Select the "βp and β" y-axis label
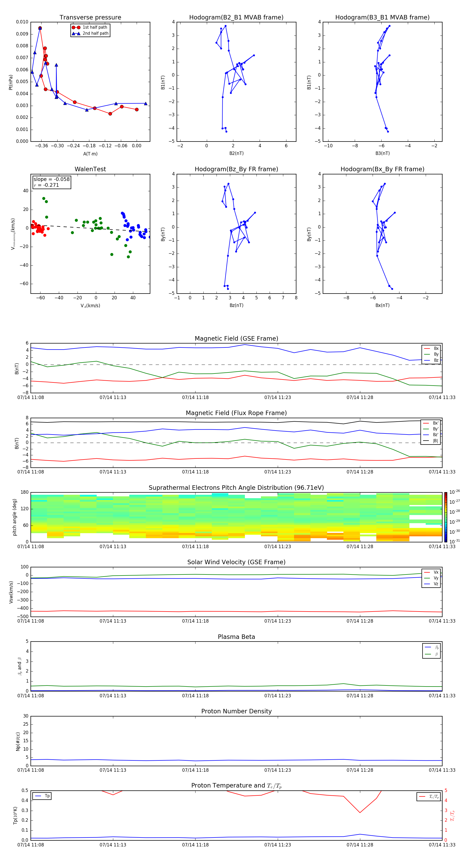The width and height of the screenshot is (473, 868). point(19,667)
